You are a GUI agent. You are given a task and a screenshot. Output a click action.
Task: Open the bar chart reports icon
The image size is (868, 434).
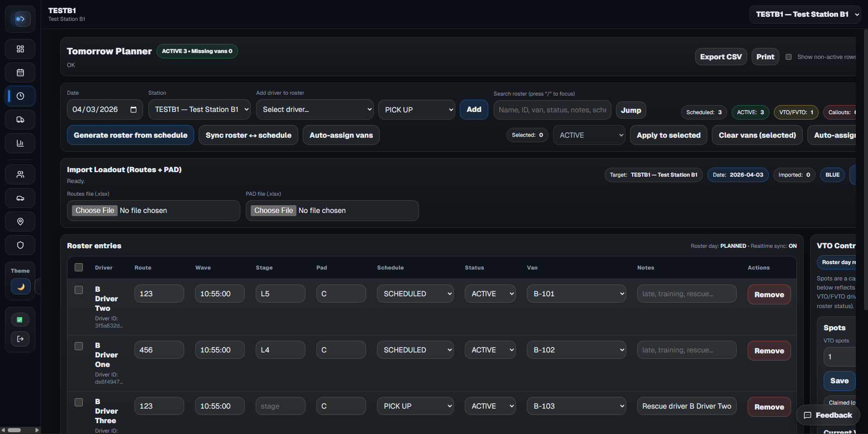click(x=20, y=143)
